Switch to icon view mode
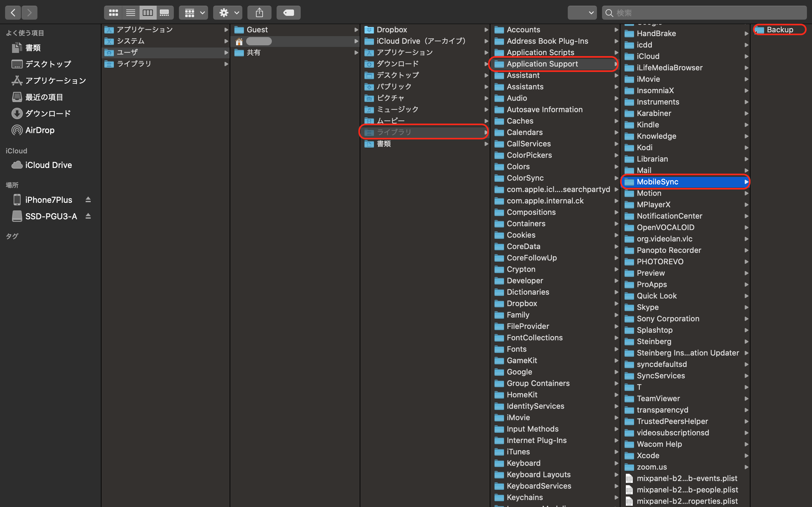 coord(113,13)
